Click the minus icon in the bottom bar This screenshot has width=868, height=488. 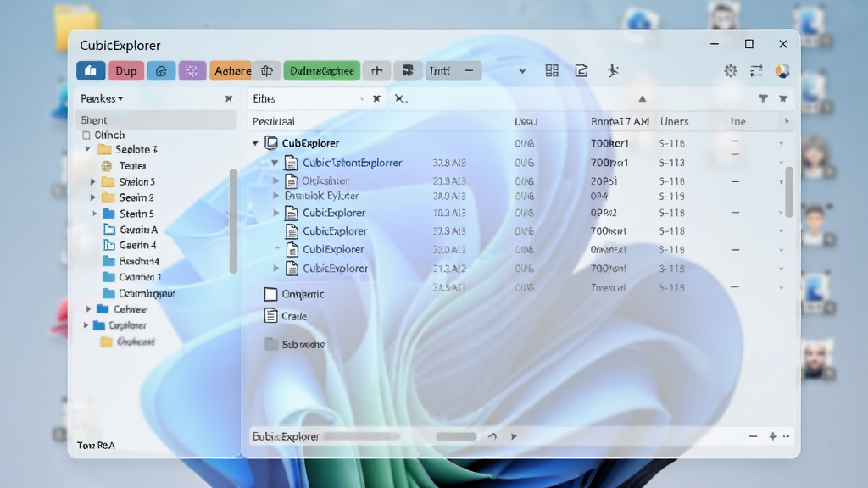point(753,436)
